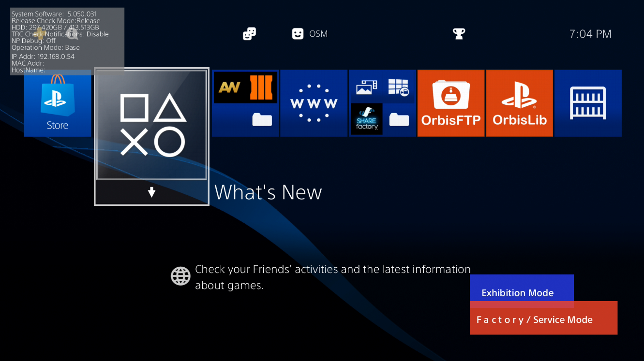Activate the Exhibition Mode button
The image size is (644, 361).
pyautogui.click(x=522, y=291)
